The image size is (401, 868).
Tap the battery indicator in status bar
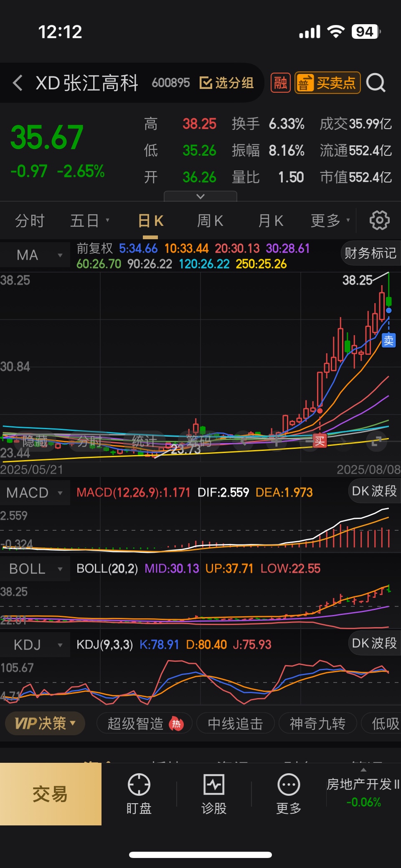(366, 32)
